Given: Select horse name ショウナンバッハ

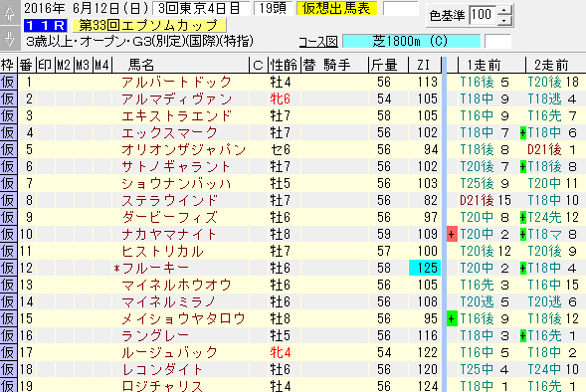Looking at the screenshot, I should pos(176,183).
